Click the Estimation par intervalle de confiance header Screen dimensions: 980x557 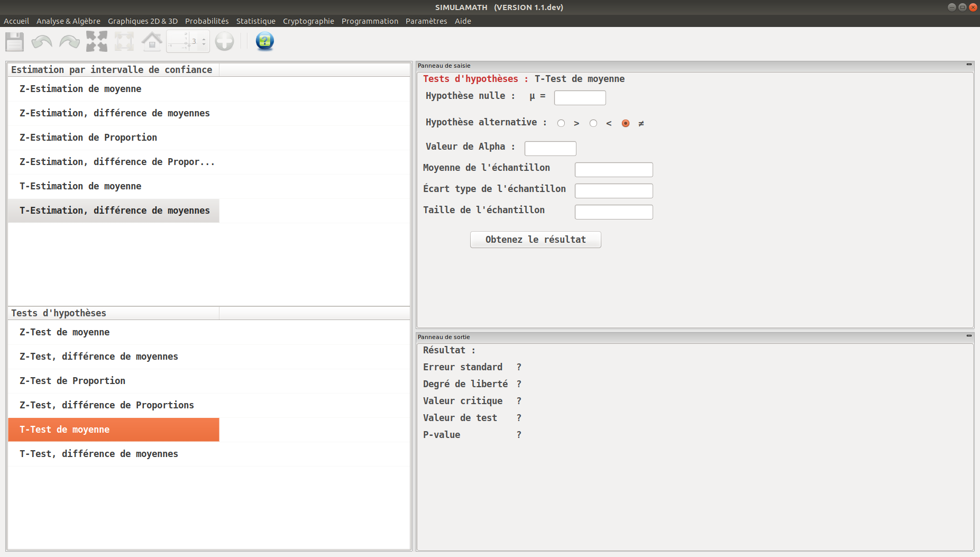(x=114, y=70)
